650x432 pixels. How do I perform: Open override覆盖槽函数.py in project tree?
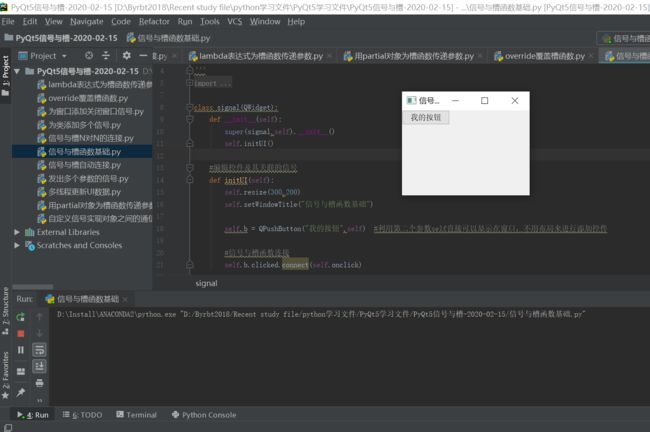88,98
